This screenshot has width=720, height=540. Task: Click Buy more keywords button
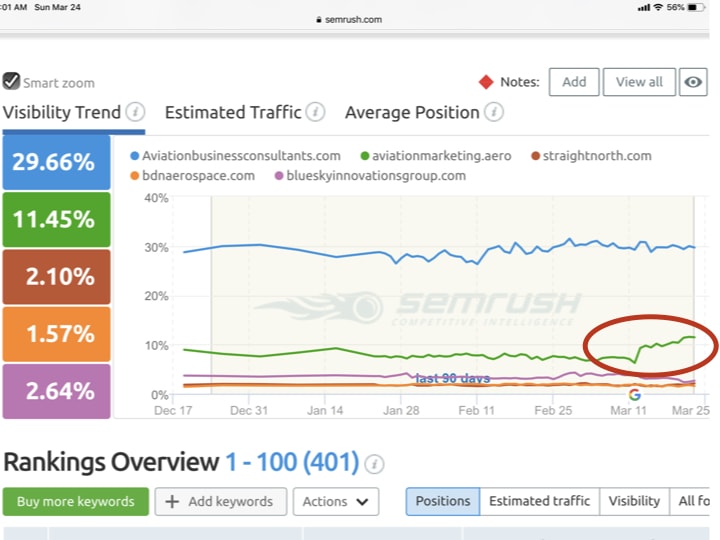click(x=76, y=501)
